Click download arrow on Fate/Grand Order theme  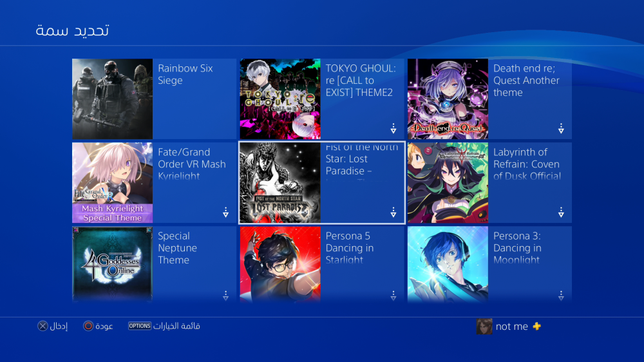pyautogui.click(x=225, y=213)
